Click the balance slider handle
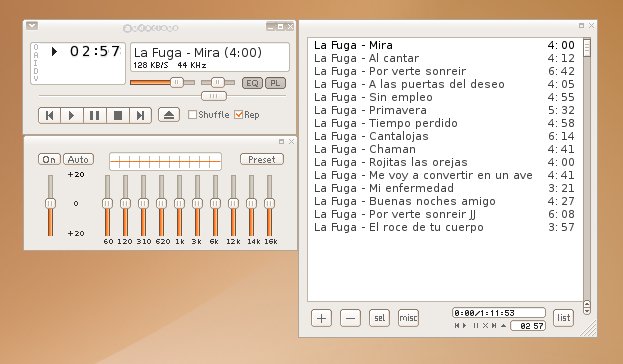This screenshot has width=623, height=364. [x=218, y=83]
